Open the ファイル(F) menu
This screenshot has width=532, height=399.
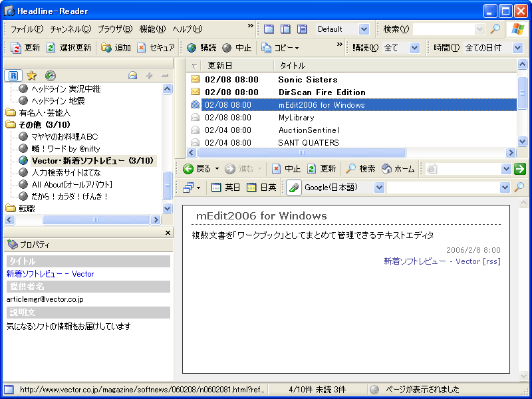coord(27,29)
